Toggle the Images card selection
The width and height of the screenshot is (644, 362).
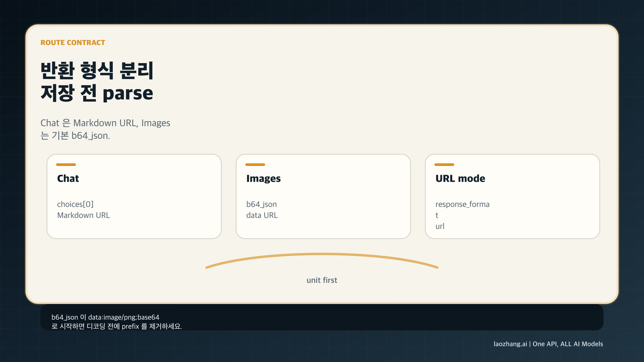323,196
